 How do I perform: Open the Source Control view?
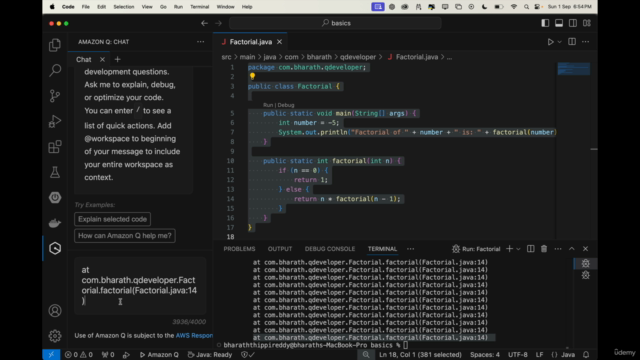coord(55,96)
